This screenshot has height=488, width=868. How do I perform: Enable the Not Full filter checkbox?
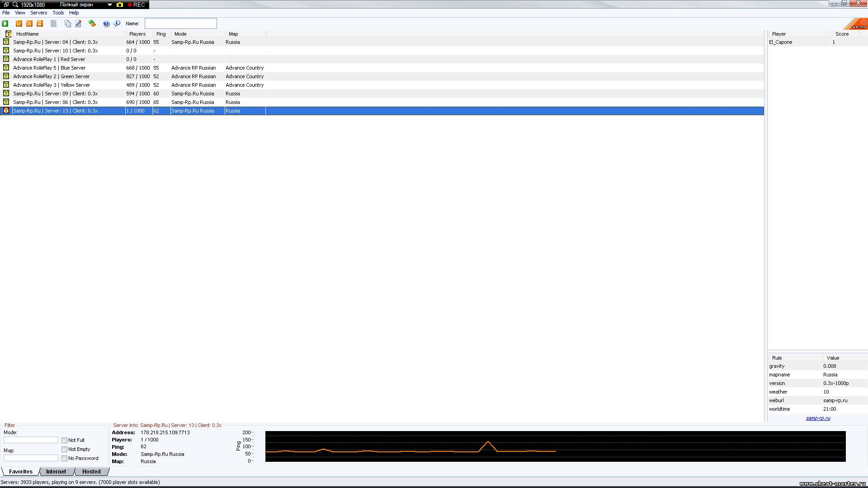[x=65, y=440]
